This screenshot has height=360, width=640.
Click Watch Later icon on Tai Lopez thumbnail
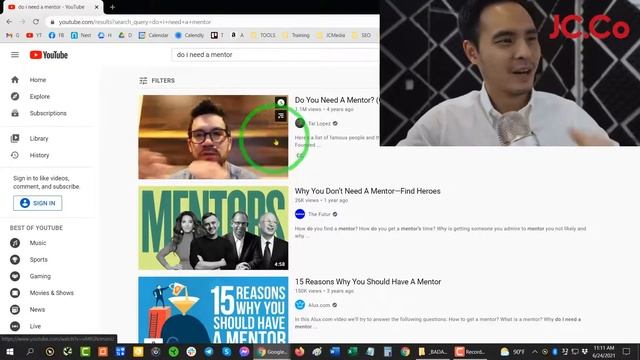pyautogui.click(x=281, y=102)
